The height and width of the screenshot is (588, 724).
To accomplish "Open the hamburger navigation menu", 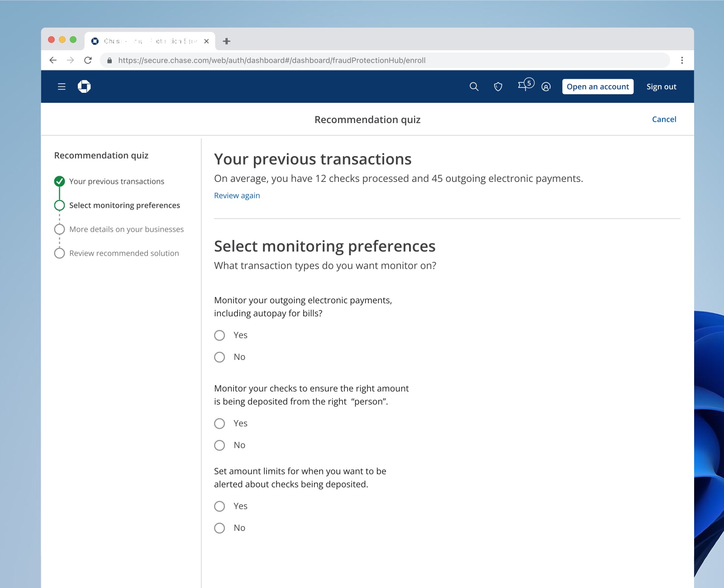I will [x=62, y=86].
